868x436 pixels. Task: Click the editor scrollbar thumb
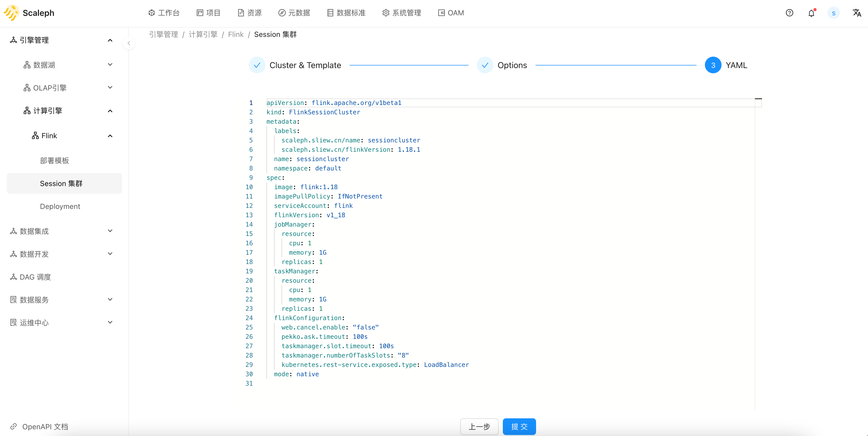click(x=758, y=99)
